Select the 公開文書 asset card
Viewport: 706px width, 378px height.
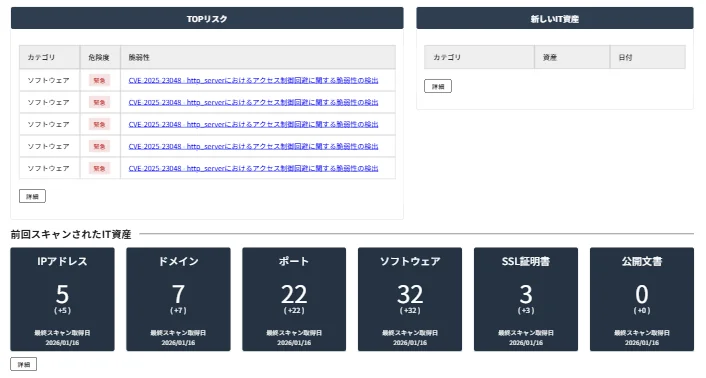[642, 299]
